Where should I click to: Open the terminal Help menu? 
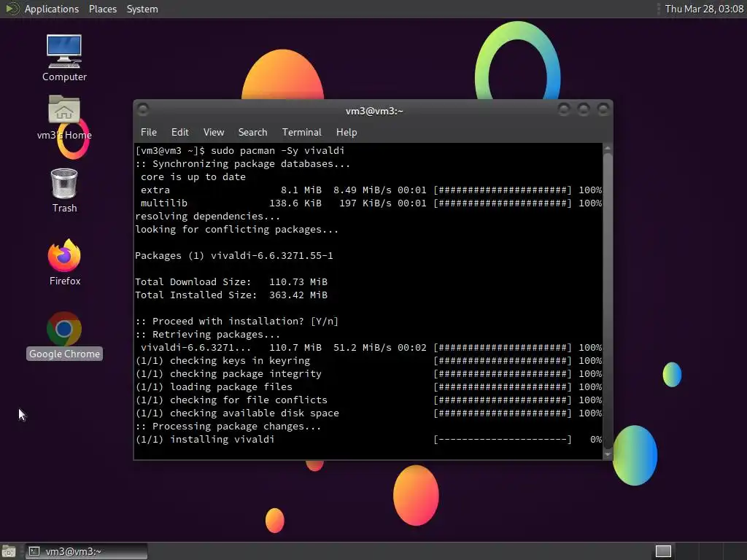pyautogui.click(x=347, y=133)
